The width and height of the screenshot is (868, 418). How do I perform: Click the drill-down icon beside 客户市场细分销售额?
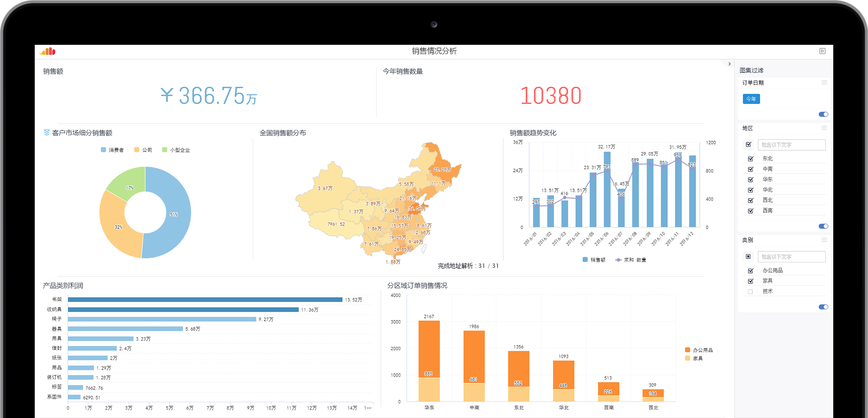tap(47, 132)
